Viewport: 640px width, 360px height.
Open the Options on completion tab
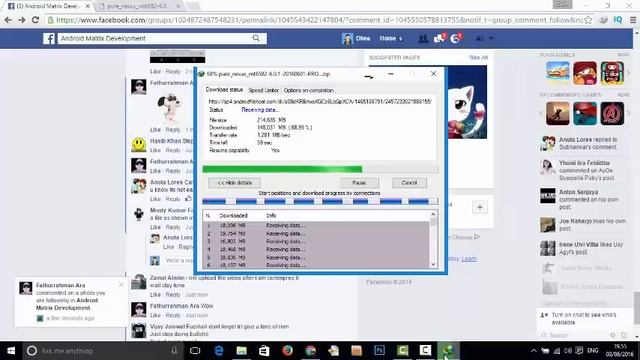click(309, 90)
